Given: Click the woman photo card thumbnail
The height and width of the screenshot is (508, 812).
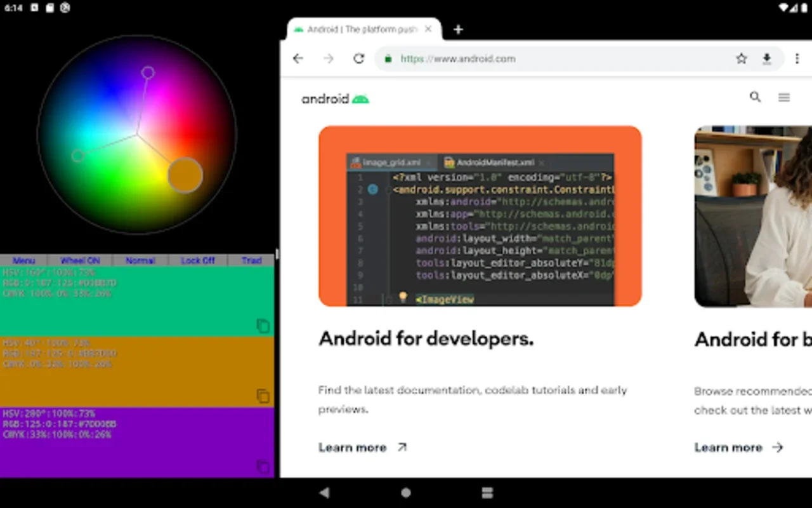Looking at the screenshot, I should click(x=753, y=216).
